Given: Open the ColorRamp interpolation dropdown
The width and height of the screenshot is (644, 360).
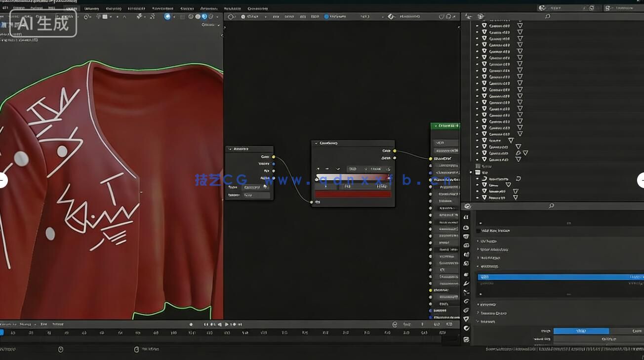Looking at the screenshot, I should tap(376, 169).
